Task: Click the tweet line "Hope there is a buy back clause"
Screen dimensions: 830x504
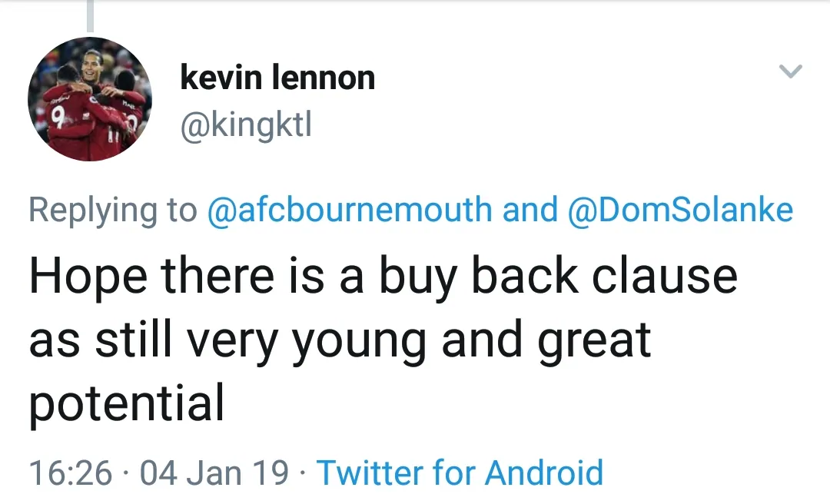Action: 383,277
